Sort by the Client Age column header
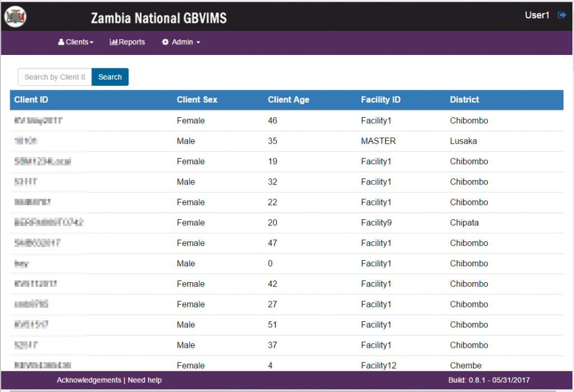The image size is (574, 392). [288, 99]
